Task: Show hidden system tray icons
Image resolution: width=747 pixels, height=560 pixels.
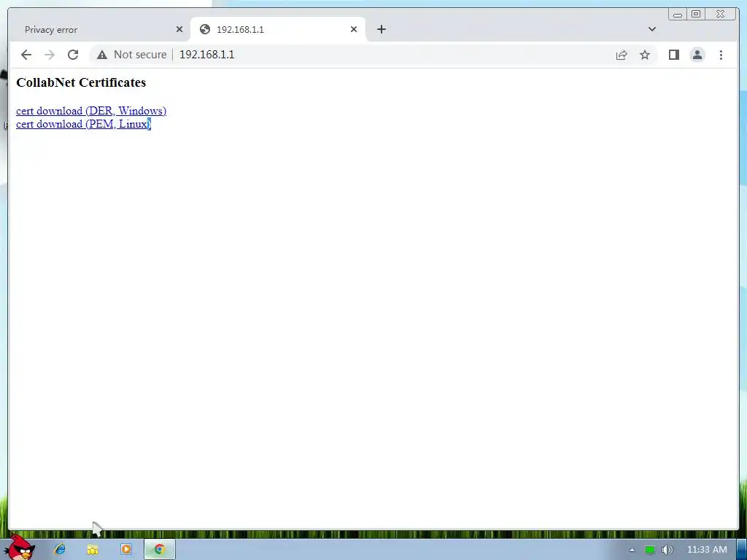Action: (x=632, y=550)
